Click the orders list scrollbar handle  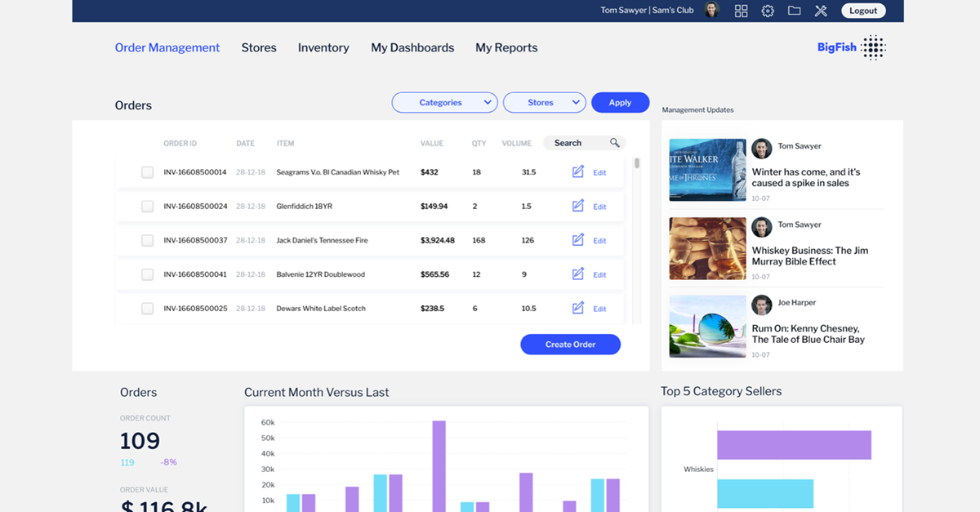tap(637, 163)
